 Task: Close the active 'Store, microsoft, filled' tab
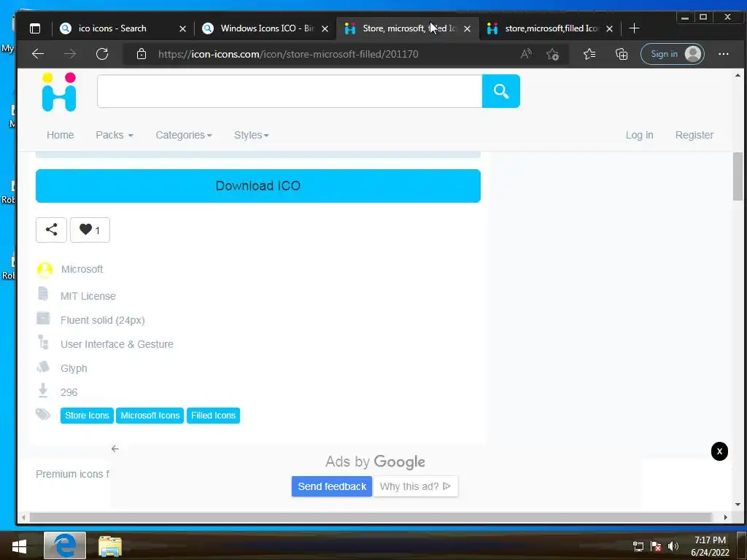(468, 29)
